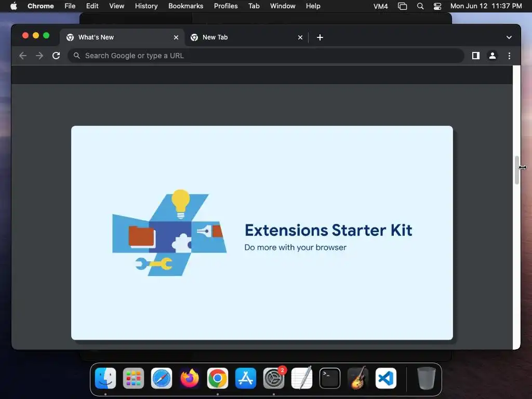Open the History menu

click(146, 6)
